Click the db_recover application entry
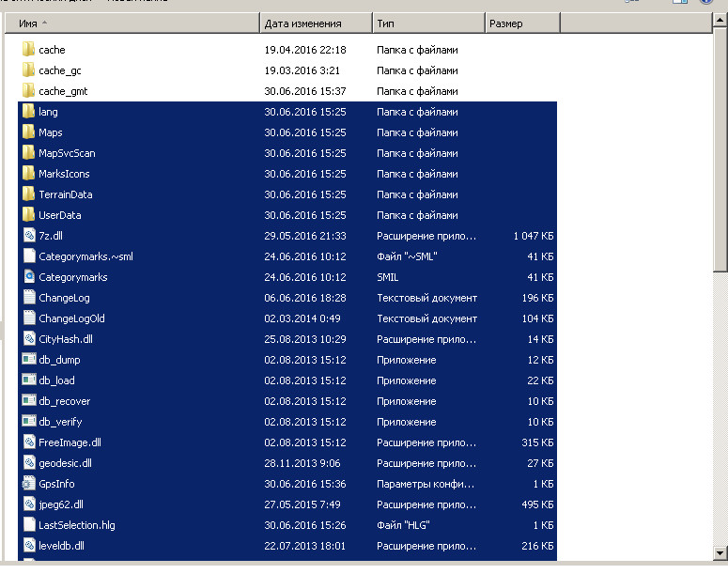The width and height of the screenshot is (728, 574). [64, 401]
